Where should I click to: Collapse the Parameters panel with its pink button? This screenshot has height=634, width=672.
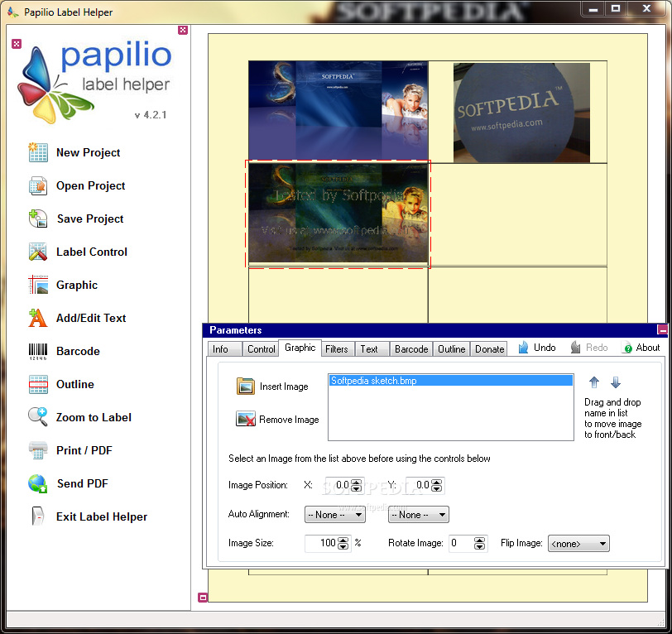pos(662,329)
